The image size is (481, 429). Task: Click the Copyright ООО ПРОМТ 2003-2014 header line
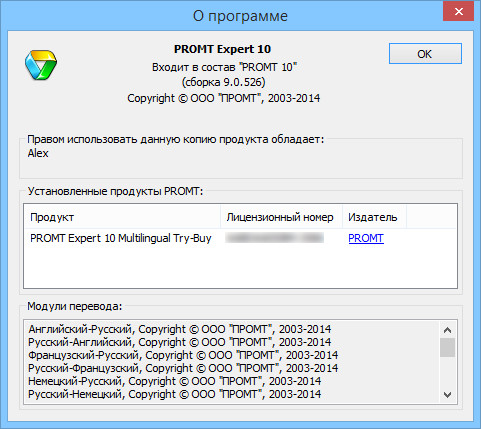pyautogui.click(x=224, y=98)
